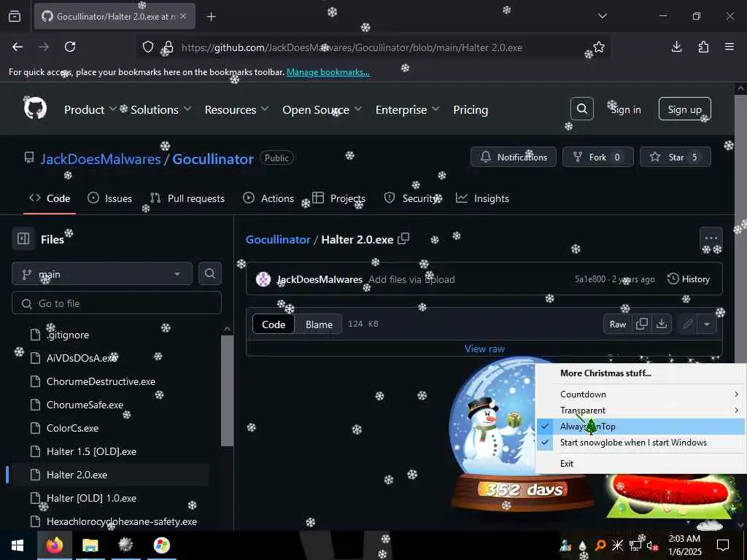Screen dimensions: 747x560
Task: Reload the page with the refresh icon
Action: tap(70, 47)
